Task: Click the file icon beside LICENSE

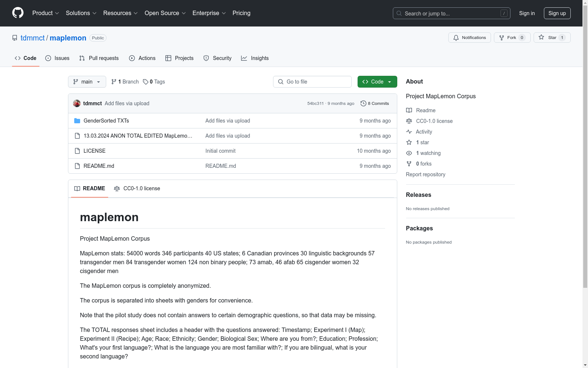Action: [x=77, y=151]
